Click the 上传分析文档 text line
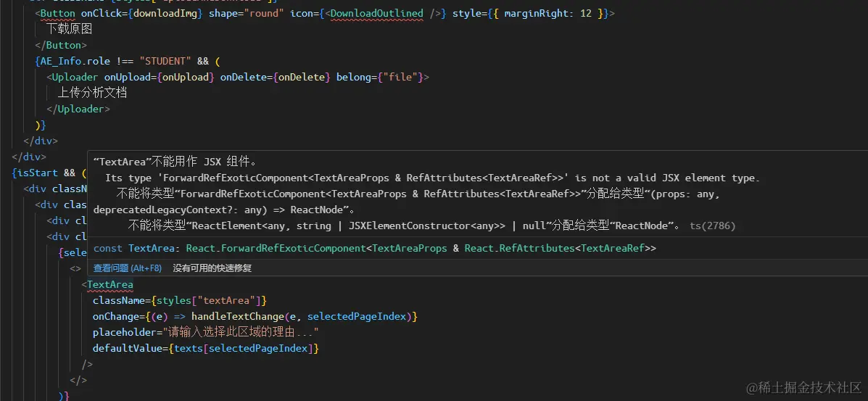Screen dimensions: 868x401 (92, 93)
